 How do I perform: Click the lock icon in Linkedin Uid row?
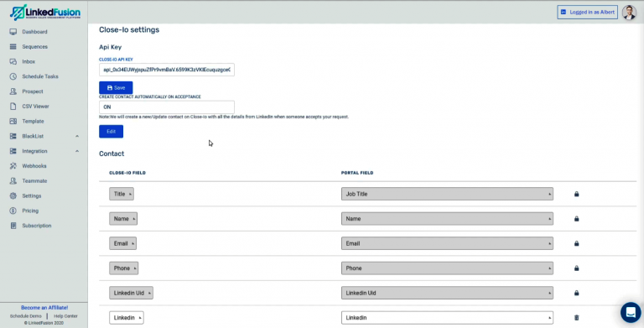coord(576,293)
